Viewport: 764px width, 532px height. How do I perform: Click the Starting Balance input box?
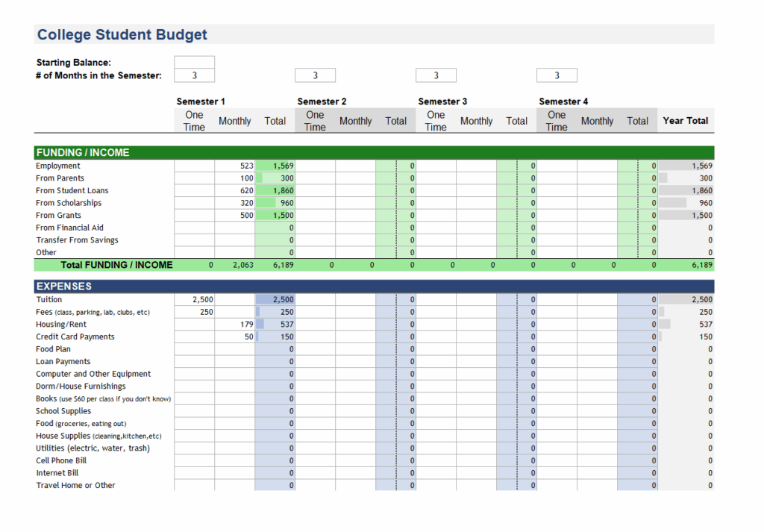[x=194, y=62]
